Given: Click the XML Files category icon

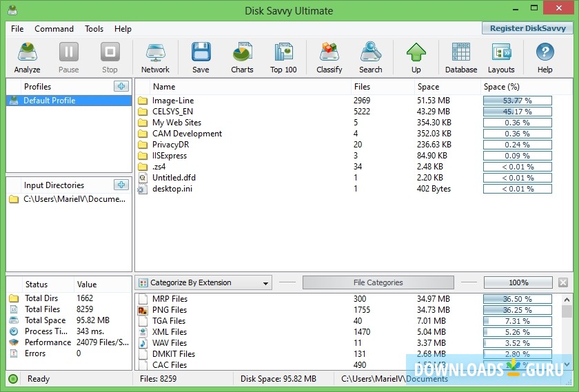Looking at the screenshot, I should (143, 332).
